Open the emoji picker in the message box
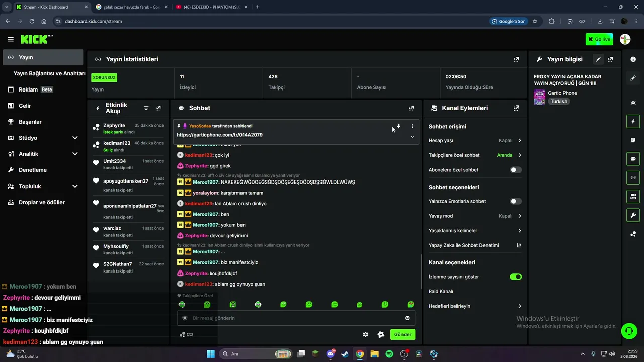 coord(407,318)
